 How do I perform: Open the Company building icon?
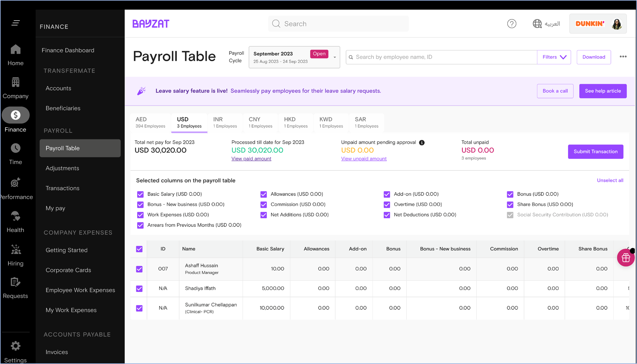pos(15,83)
